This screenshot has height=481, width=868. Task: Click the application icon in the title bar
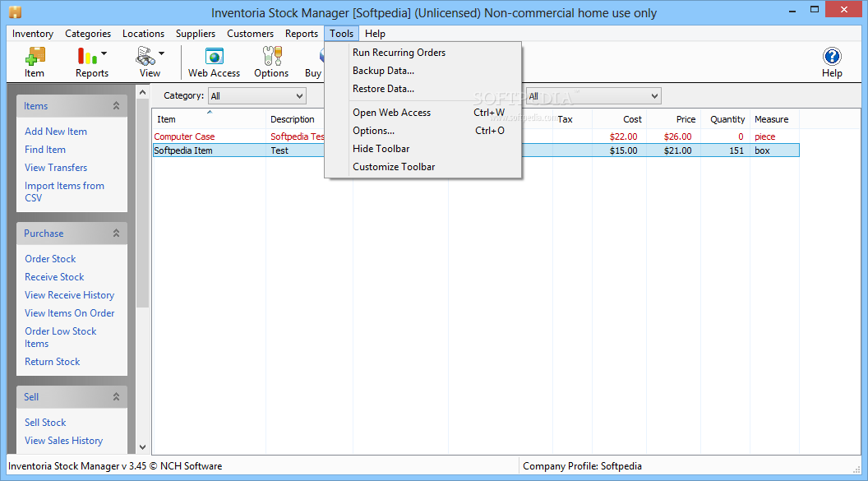point(15,12)
